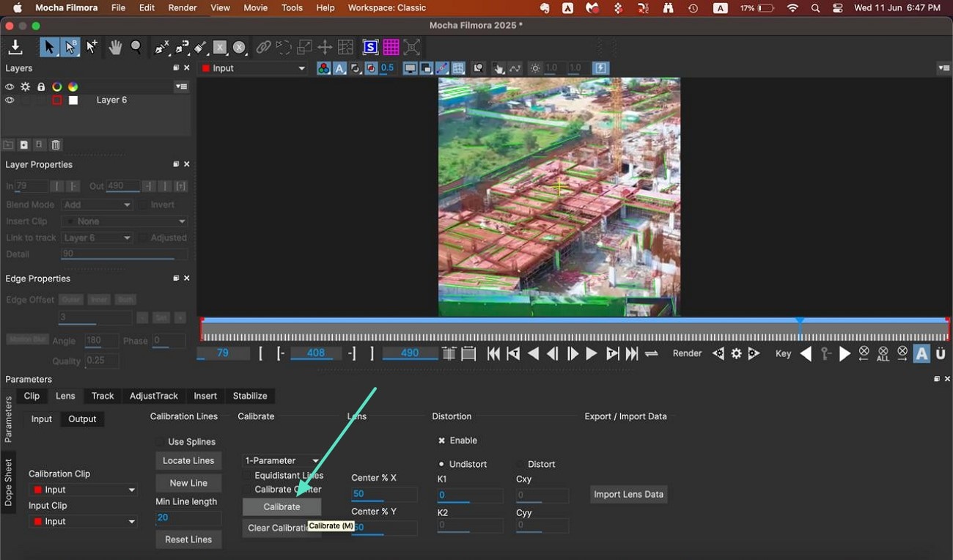953x560 pixels.
Task: Select the Pick arrow tool
Action: (x=49, y=48)
